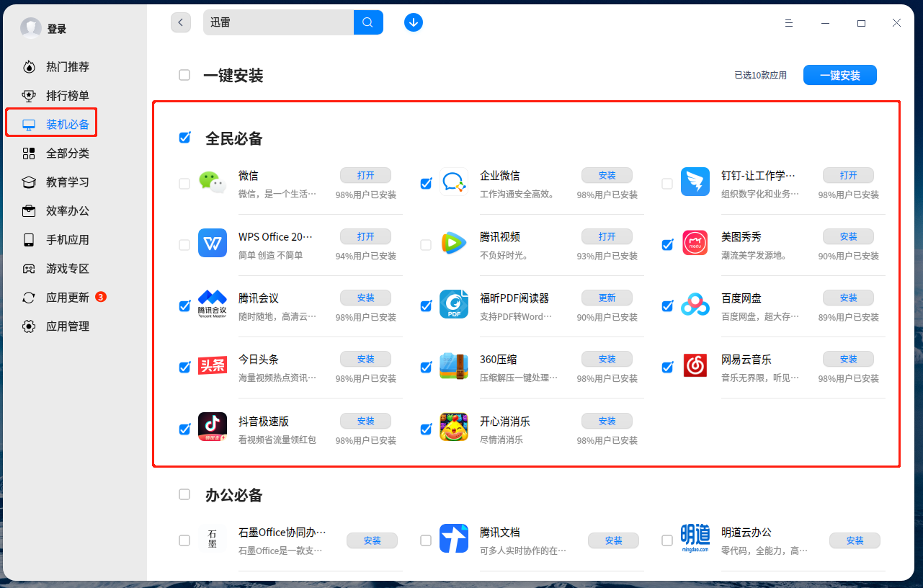This screenshot has height=588, width=923.
Task: Click the search field containing 迅雷
Action: 278,22
